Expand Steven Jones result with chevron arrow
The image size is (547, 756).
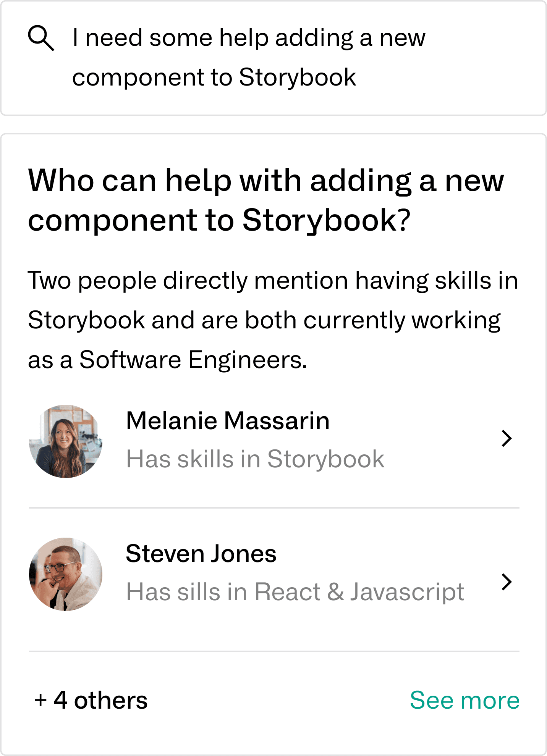pos(507,582)
